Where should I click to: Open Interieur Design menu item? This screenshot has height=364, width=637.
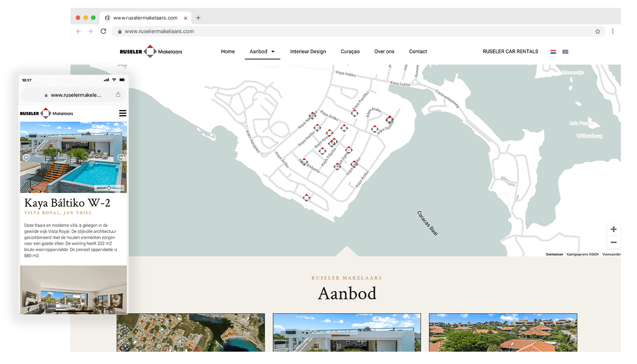tap(308, 52)
